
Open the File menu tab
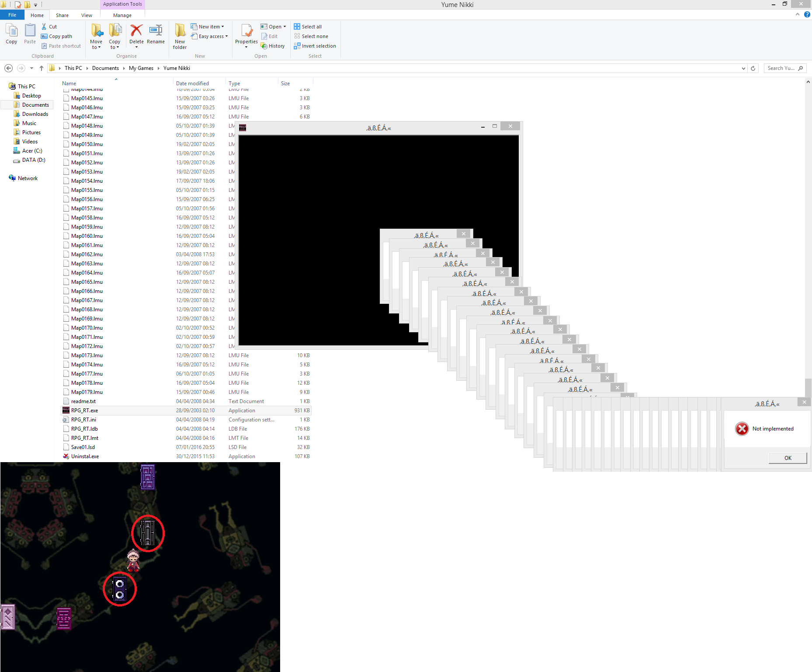12,15
